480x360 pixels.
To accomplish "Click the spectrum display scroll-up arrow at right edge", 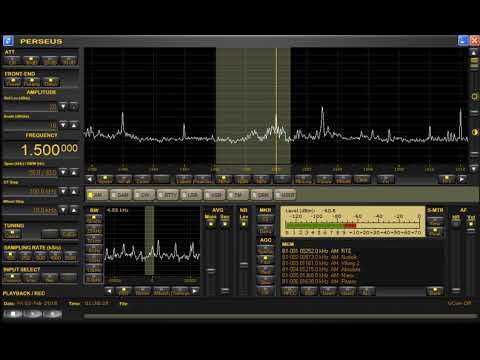I will tap(474, 53).
